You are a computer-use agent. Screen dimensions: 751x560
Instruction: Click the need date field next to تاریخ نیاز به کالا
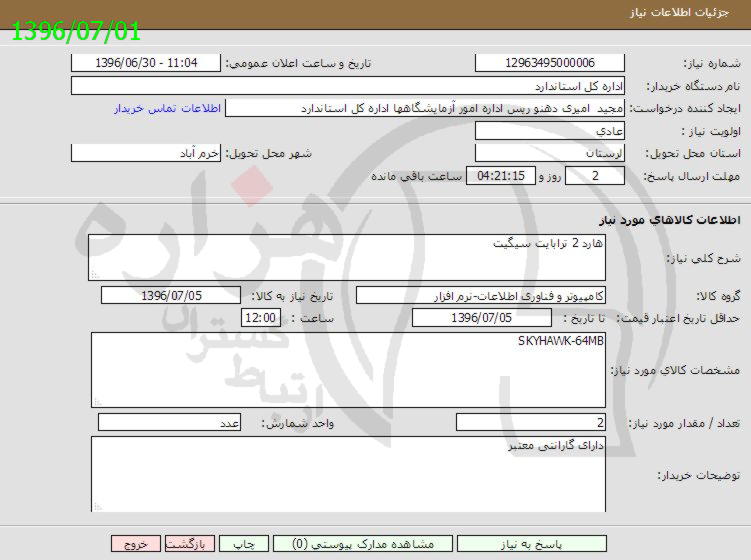click(171, 296)
